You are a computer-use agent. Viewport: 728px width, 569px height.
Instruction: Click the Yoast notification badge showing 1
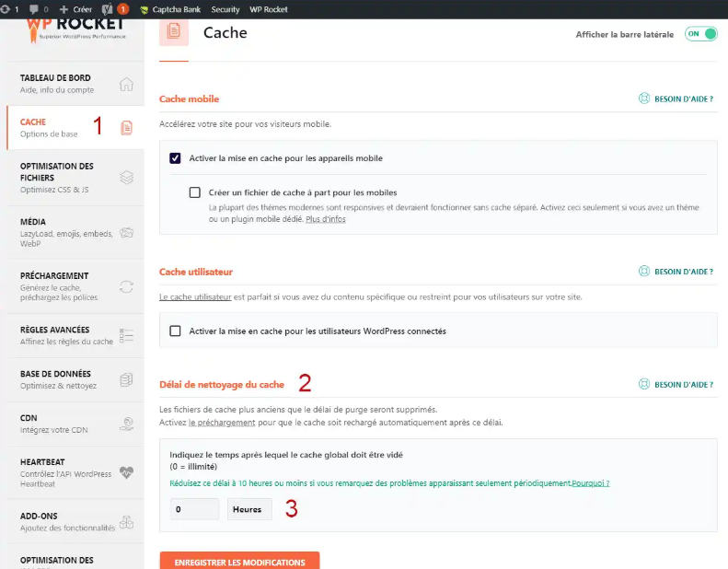(x=123, y=9)
